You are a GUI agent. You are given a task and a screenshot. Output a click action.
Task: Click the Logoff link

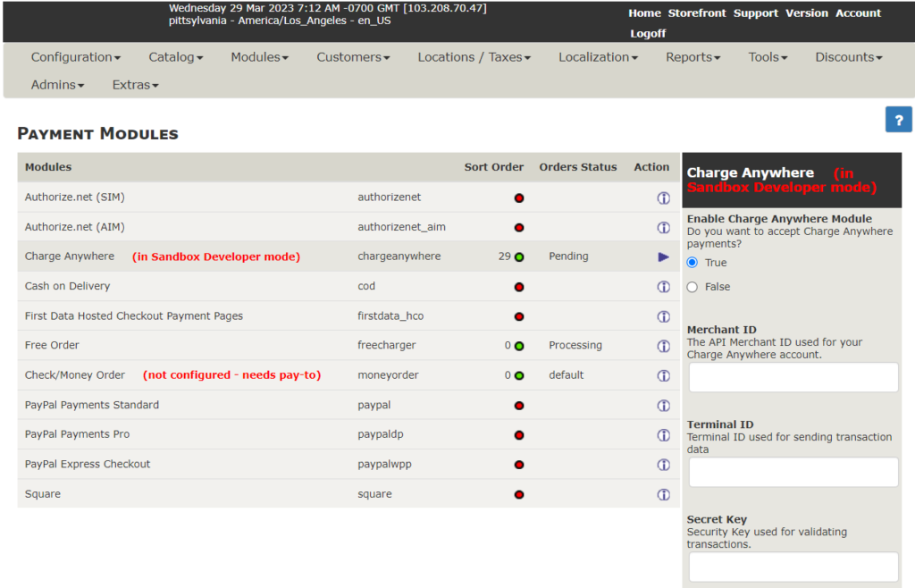coord(648,33)
